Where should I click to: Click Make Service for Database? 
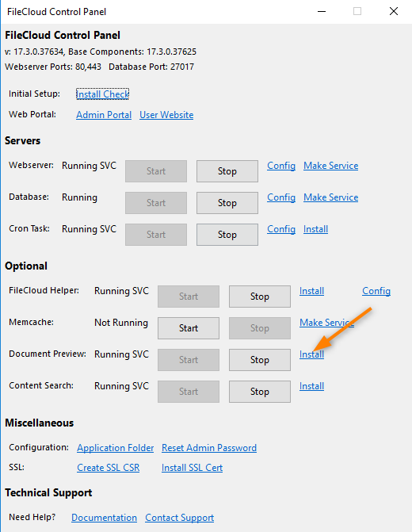click(x=330, y=197)
